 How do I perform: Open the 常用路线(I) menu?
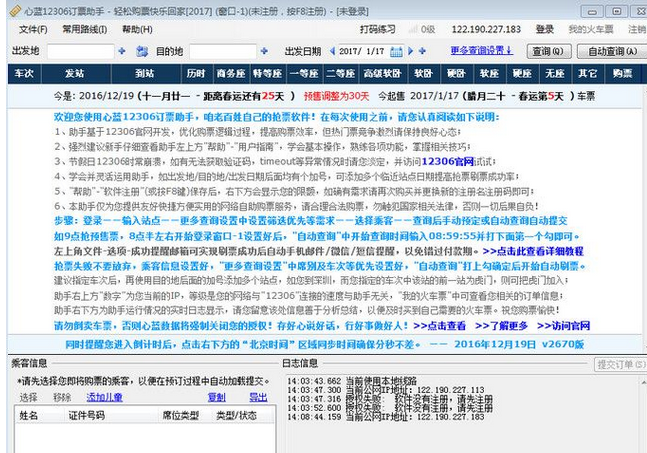click(85, 30)
